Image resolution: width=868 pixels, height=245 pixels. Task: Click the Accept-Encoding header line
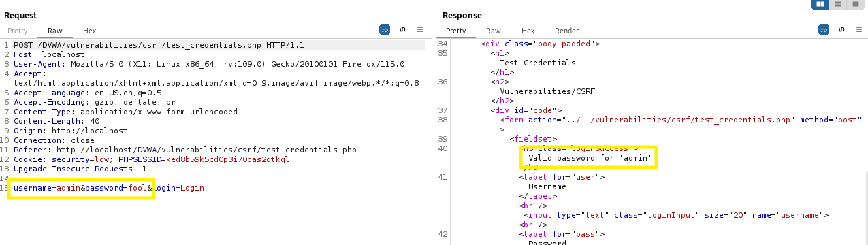[95, 102]
